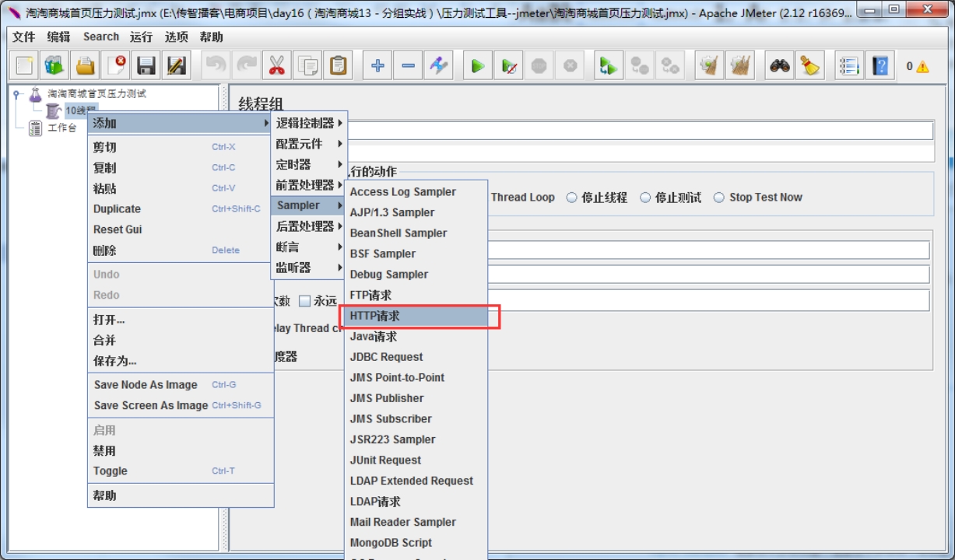Select the 淘淘商城首页压力测试 test plan node

tap(97, 94)
